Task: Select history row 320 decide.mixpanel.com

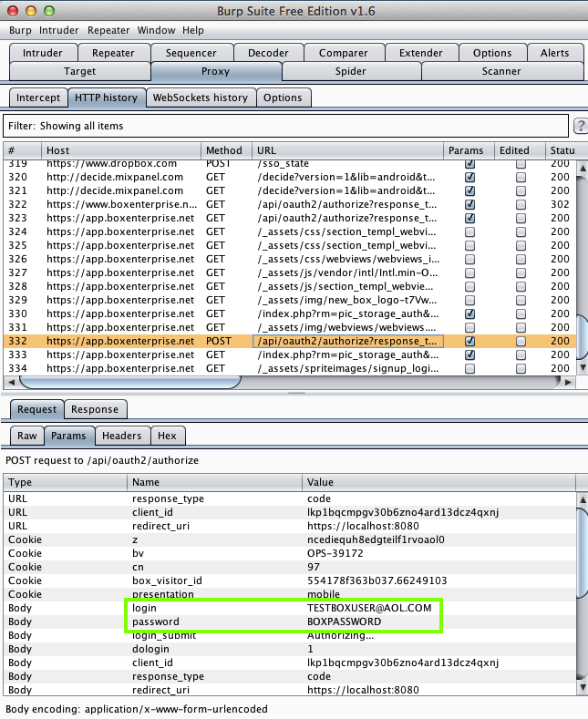Action: click(x=290, y=177)
